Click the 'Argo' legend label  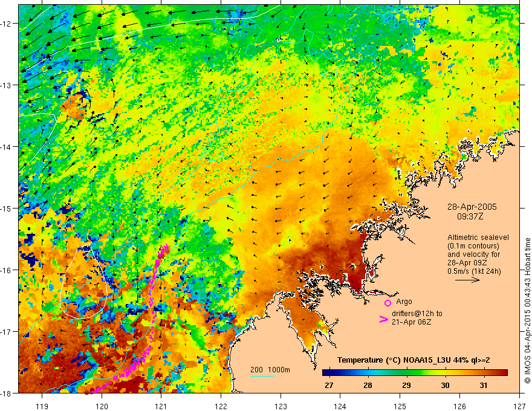404,302
